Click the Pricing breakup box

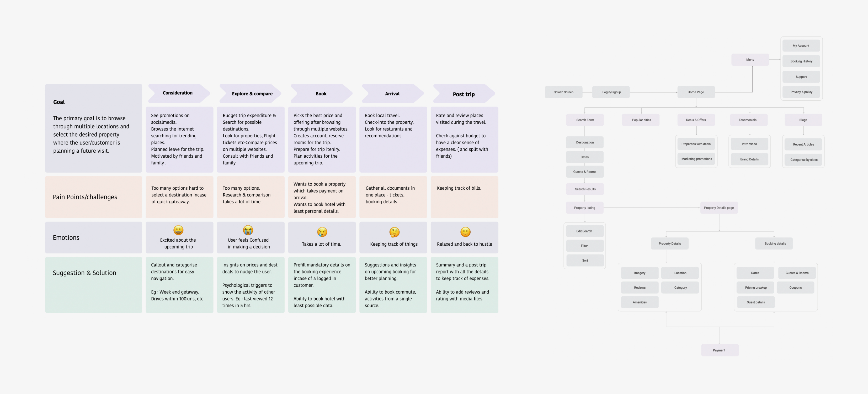click(755, 288)
